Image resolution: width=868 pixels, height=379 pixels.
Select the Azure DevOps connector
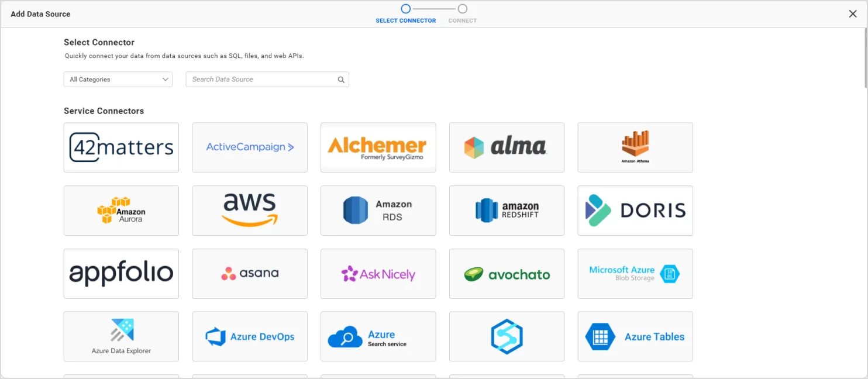[x=250, y=336]
